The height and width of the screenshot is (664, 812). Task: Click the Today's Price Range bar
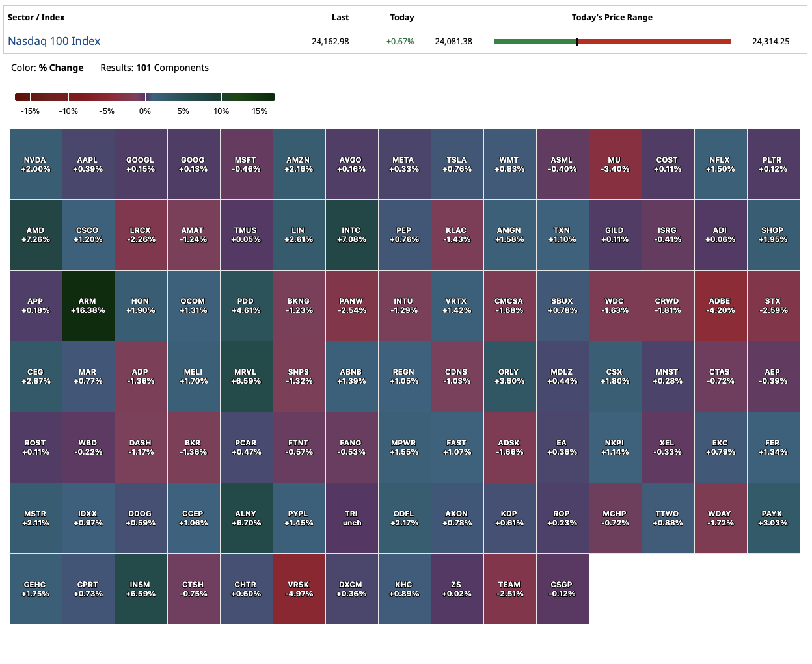[612, 42]
